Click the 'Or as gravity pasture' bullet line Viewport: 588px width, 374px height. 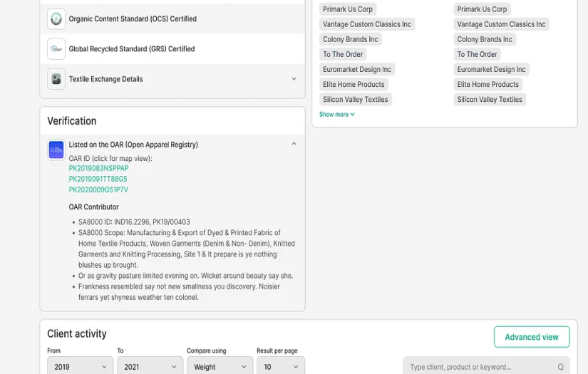pos(185,276)
